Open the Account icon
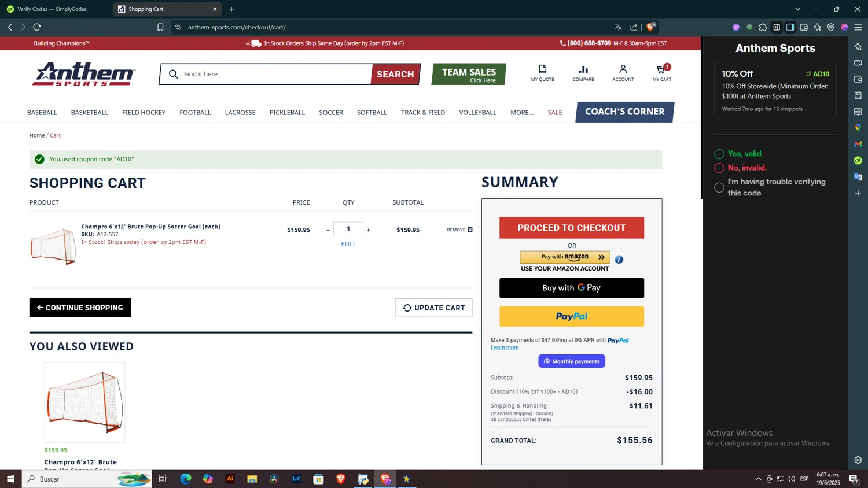 click(x=623, y=73)
